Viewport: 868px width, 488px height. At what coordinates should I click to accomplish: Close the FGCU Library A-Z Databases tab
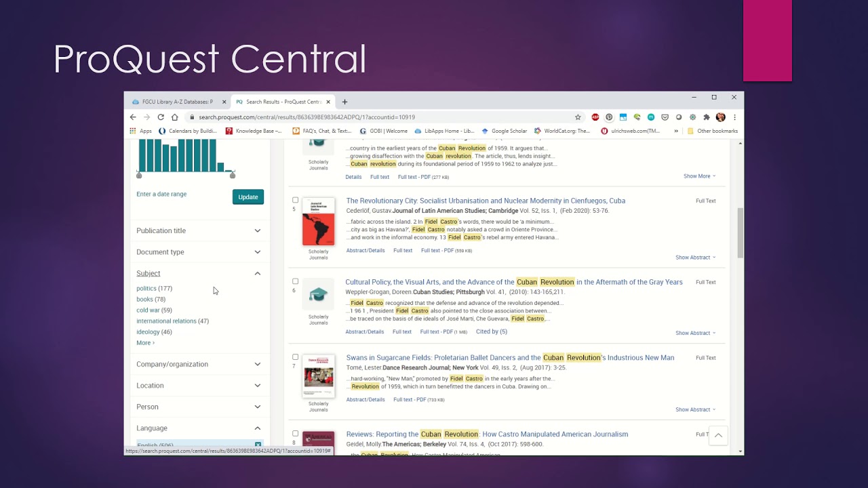pyautogui.click(x=224, y=102)
